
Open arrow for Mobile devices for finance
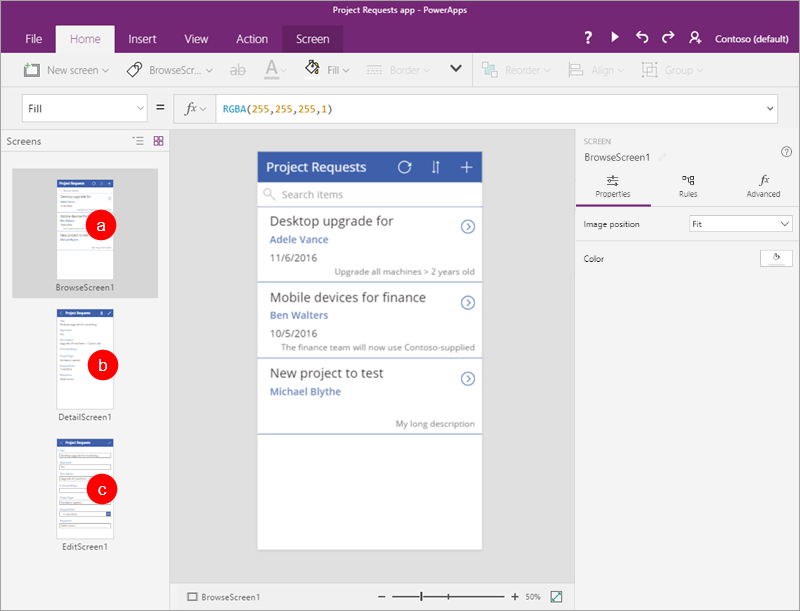468,303
